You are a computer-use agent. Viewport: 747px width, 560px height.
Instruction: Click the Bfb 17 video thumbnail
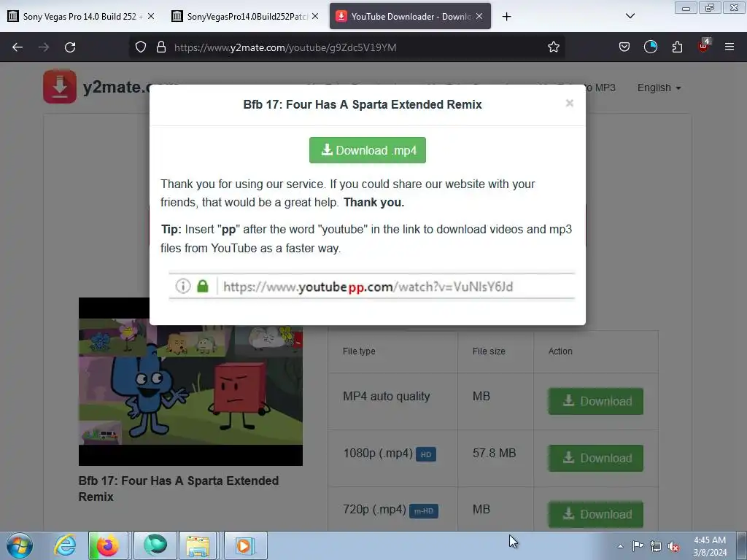[x=190, y=381]
